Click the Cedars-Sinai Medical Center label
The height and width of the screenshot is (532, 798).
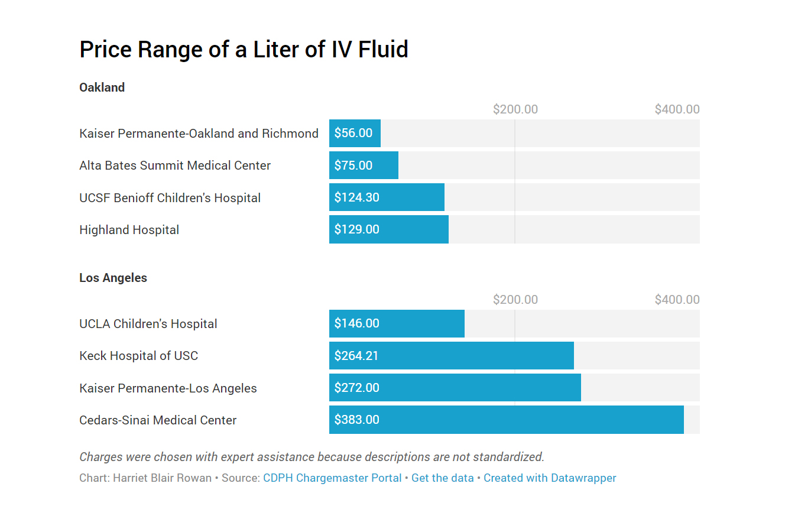[x=158, y=420]
